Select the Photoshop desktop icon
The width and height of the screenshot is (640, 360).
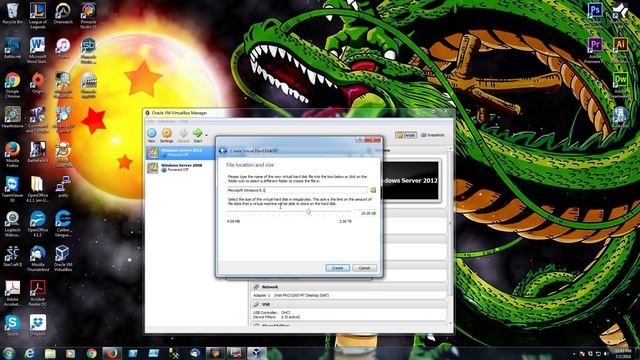(595, 14)
